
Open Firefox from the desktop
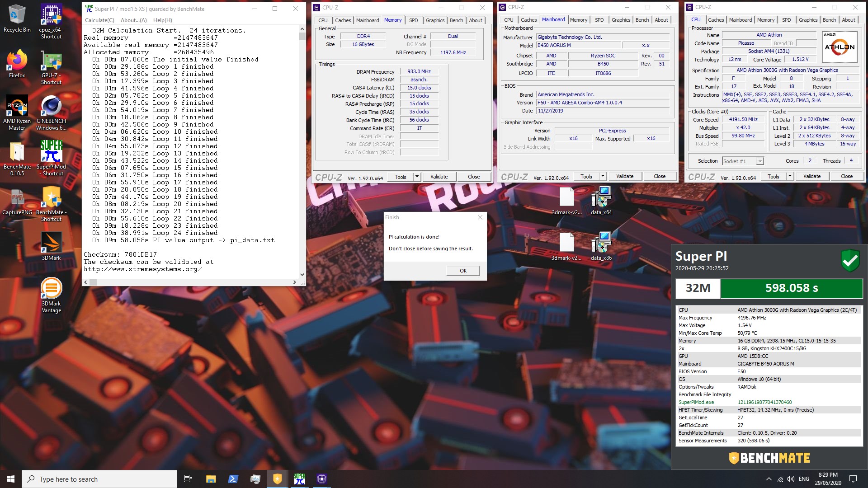click(x=17, y=64)
